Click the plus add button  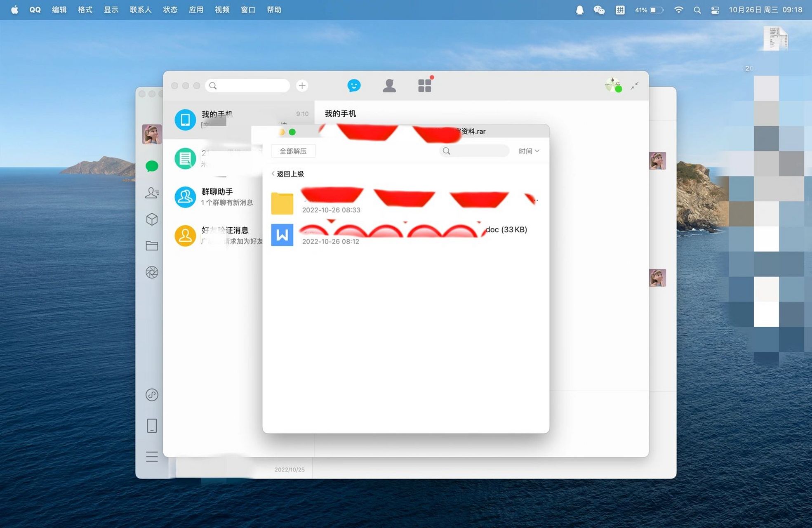point(302,85)
